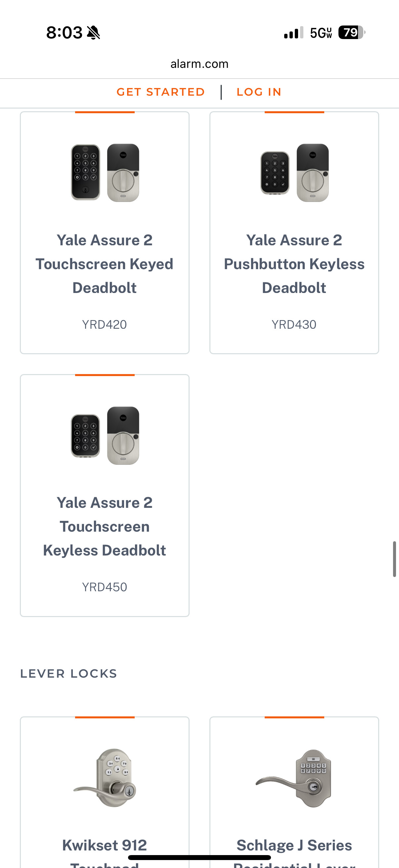Tap the YRD450 model number text
Viewport: 399px width, 868px height.
(105, 587)
